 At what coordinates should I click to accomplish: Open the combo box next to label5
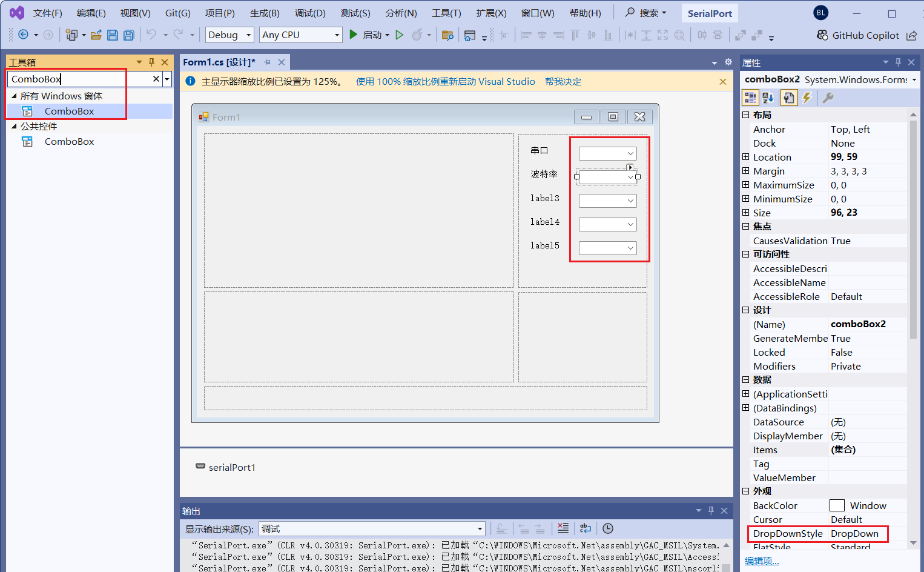click(607, 248)
